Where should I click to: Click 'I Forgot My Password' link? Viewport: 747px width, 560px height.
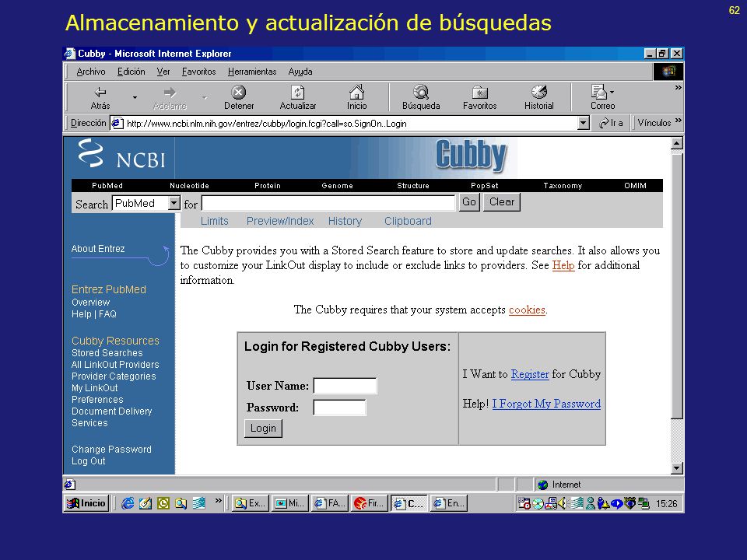pyautogui.click(x=546, y=404)
